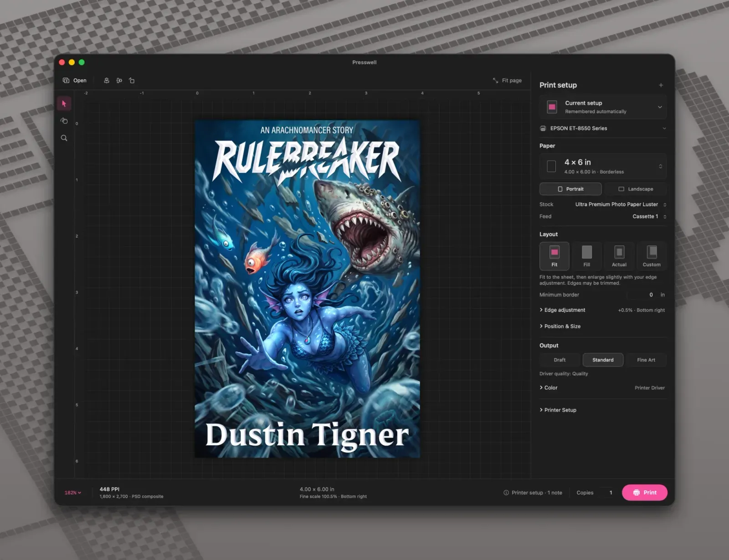
Task: Choose the Actual layout option
Action: (619, 256)
